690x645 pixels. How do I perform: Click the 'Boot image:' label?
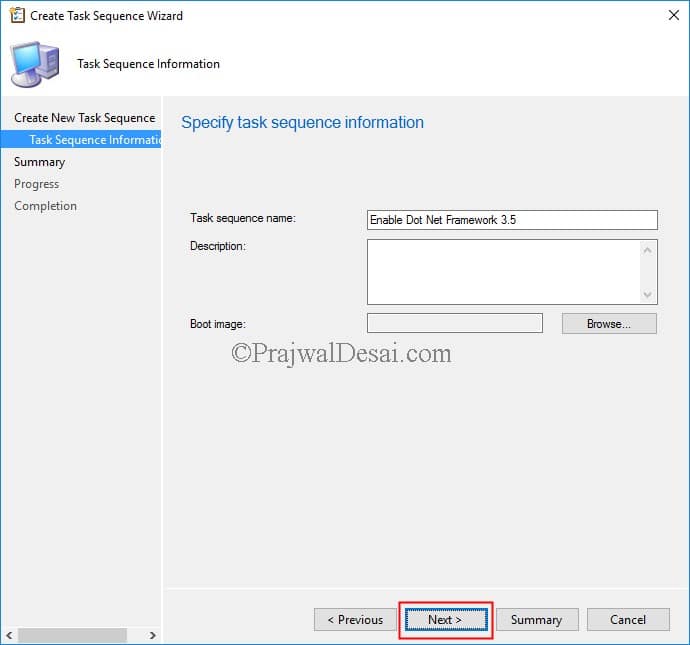pyautogui.click(x=218, y=324)
